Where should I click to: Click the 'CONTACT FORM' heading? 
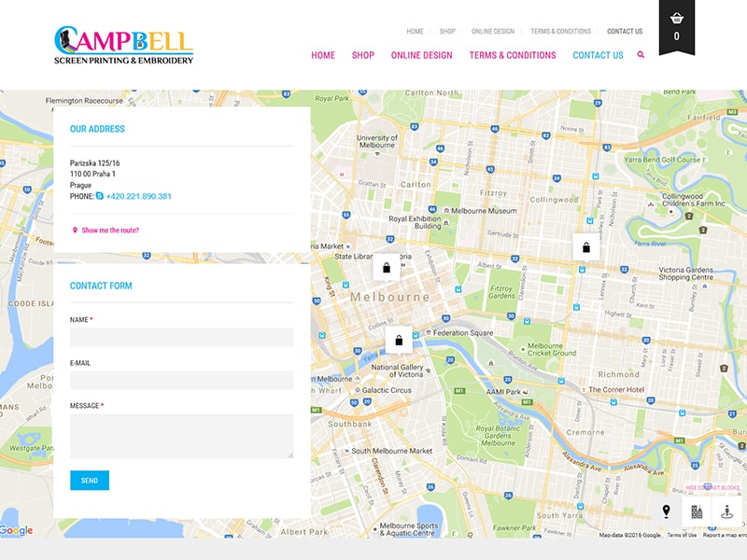tap(101, 286)
